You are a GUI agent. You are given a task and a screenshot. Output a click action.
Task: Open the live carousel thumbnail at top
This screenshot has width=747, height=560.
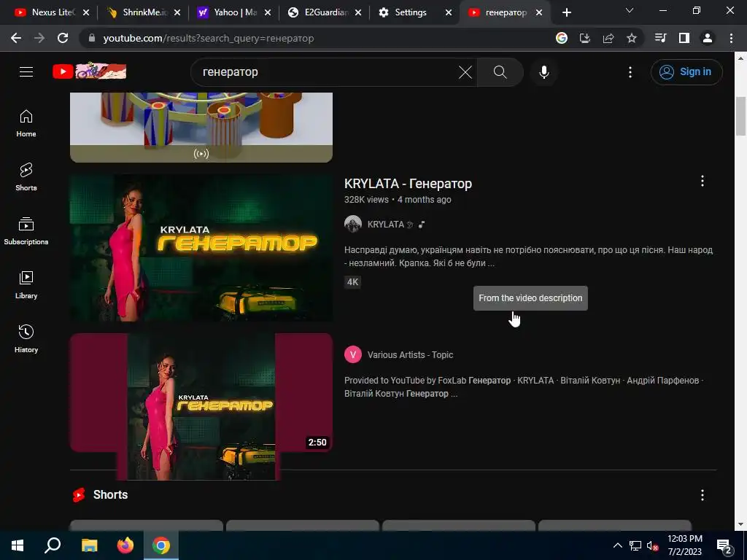click(201, 127)
